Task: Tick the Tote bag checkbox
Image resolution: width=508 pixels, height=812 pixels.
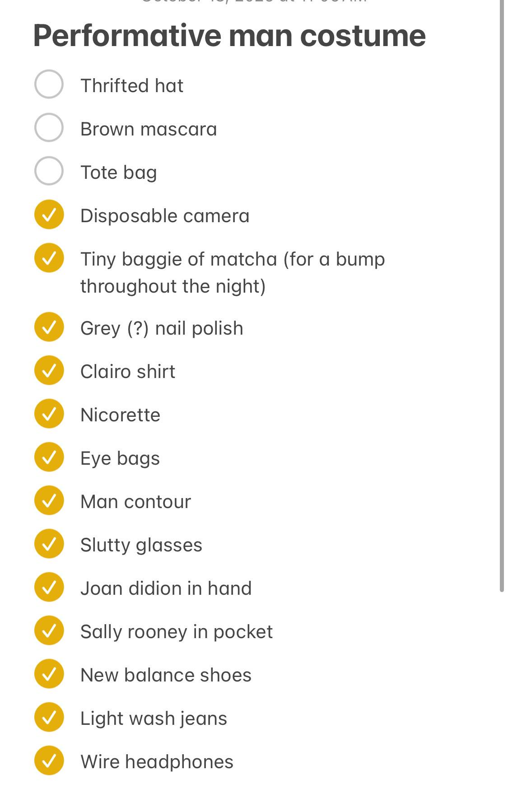Action: pos(49,171)
